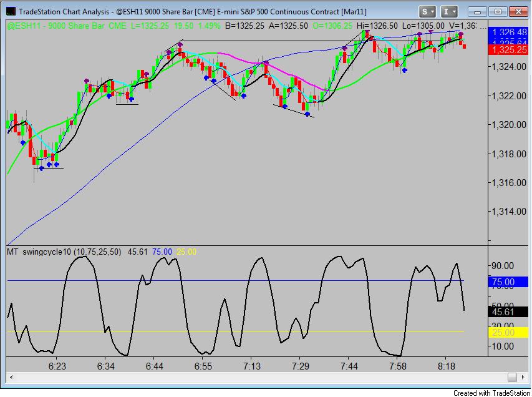Viewport: 532px width, 397px height.
Task: Restore the chart window size
Action: tap(498, 12)
